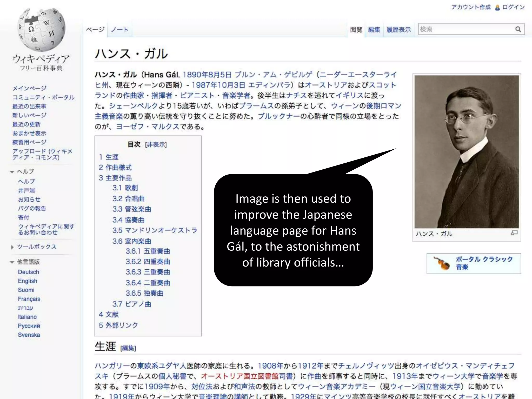The image size is (532, 399).
Task: Collapse the ヘルプ sidebar section
Action: click(12, 172)
